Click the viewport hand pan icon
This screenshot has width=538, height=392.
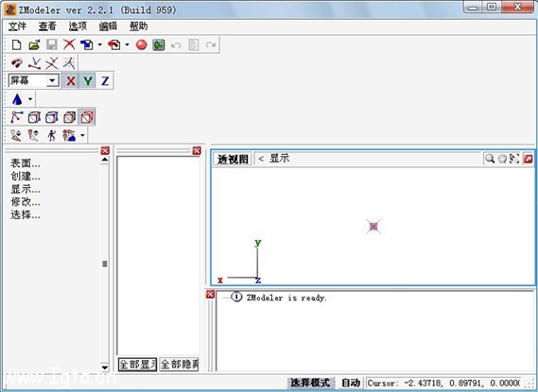pyautogui.click(x=502, y=159)
